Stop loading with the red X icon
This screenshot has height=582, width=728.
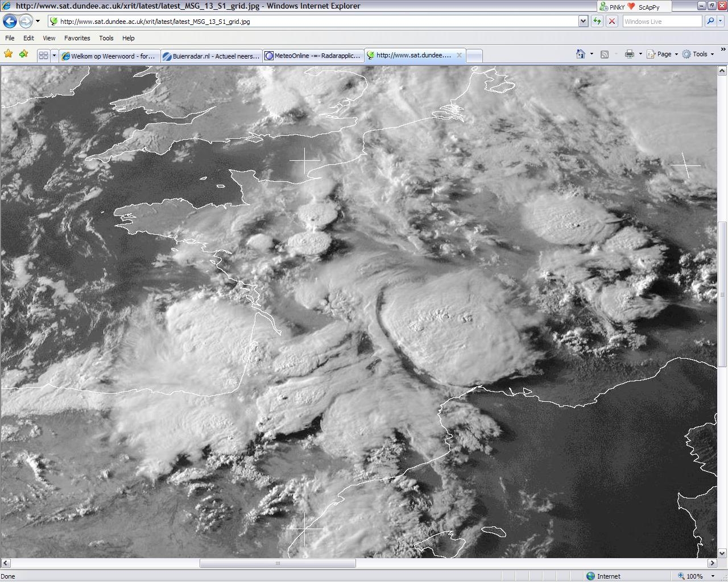(x=612, y=22)
